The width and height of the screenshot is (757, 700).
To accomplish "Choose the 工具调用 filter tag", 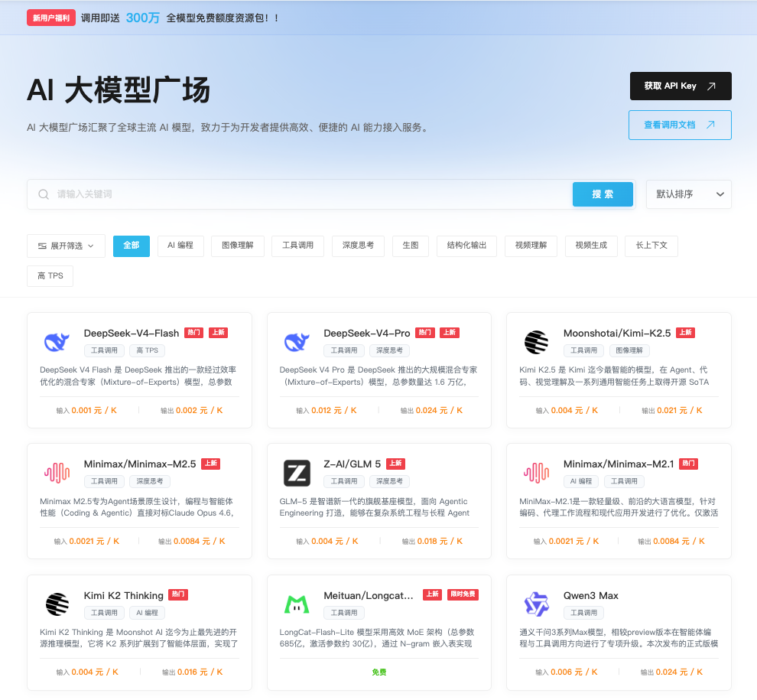I will point(298,246).
